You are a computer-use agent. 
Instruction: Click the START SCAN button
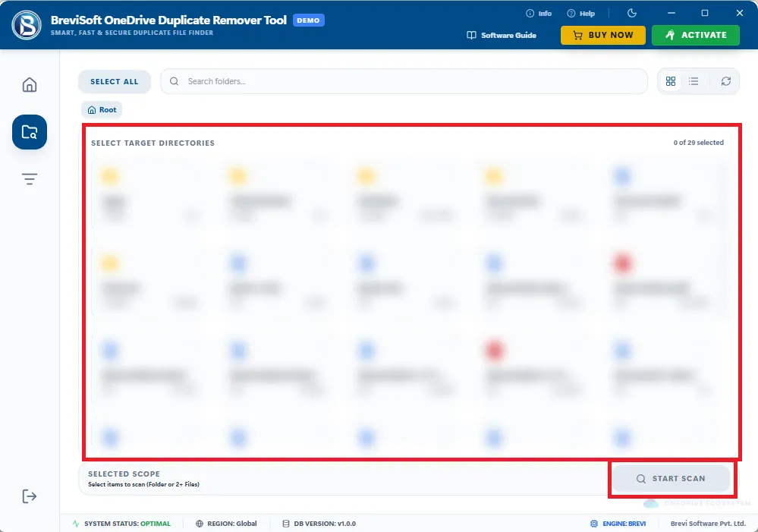[x=671, y=478]
